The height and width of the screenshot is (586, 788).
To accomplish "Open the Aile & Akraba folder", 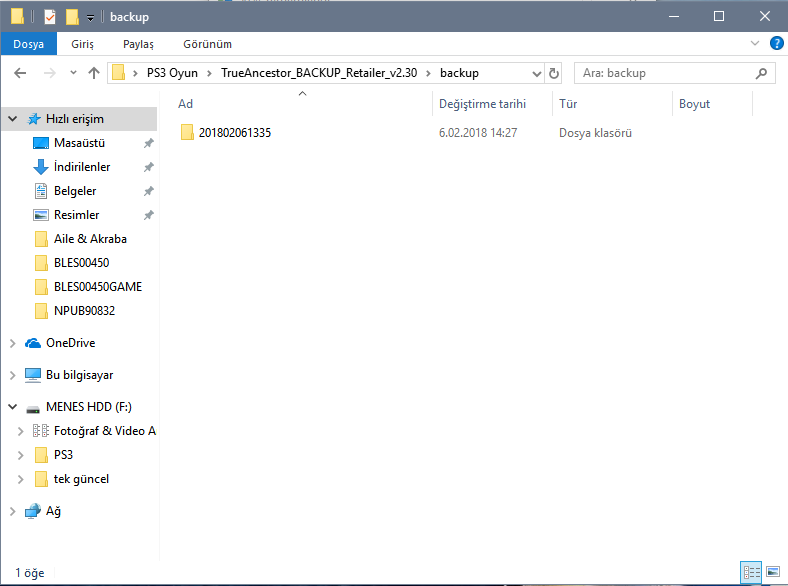I will click(90, 239).
